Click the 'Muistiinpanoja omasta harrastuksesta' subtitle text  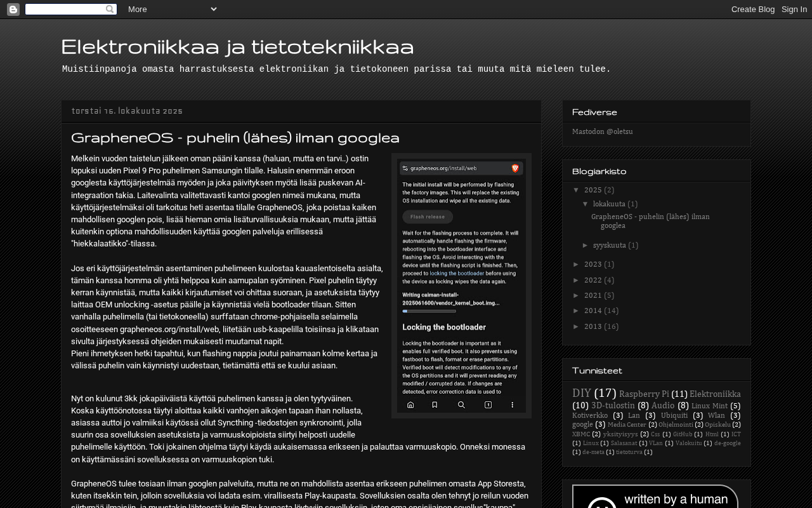tap(337, 69)
